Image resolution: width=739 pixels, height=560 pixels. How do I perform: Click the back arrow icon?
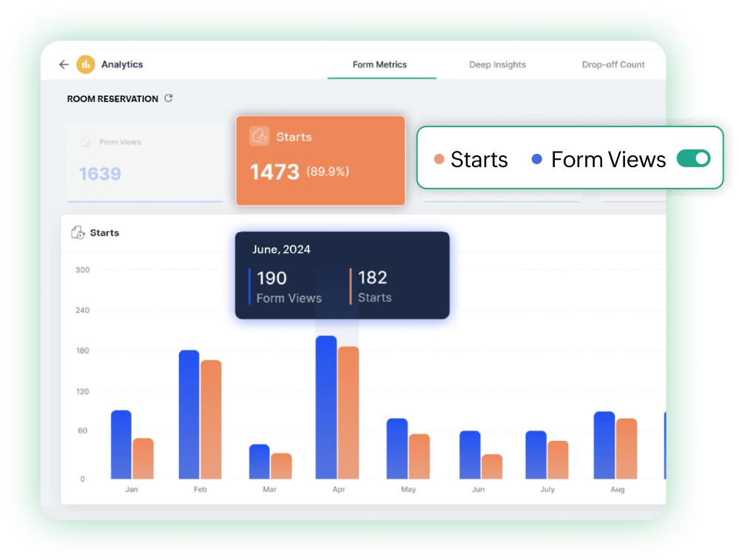pyautogui.click(x=64, y=64)
